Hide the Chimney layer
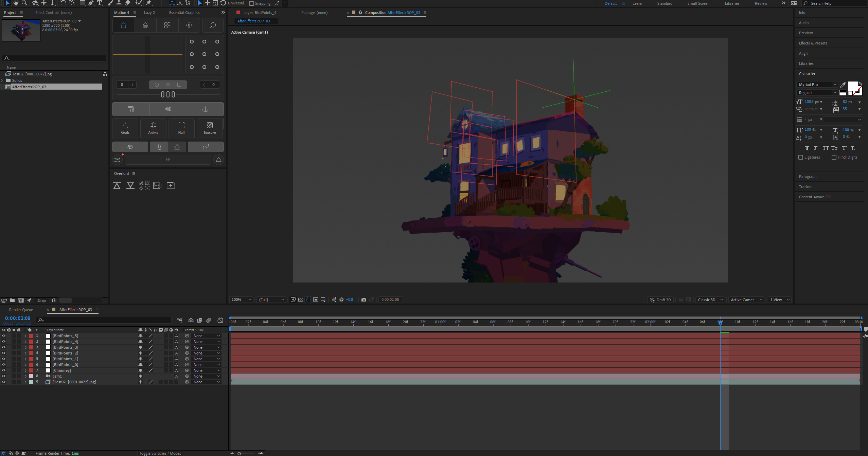Viewport: 868px width, 456px height. [x=4, y=370]
